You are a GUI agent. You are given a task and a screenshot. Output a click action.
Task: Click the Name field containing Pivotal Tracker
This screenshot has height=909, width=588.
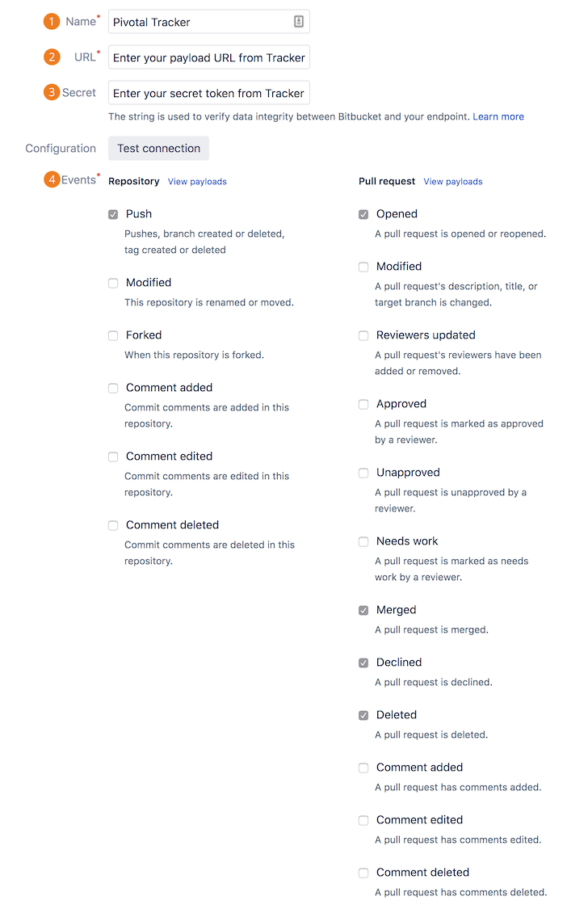point(198,22)
